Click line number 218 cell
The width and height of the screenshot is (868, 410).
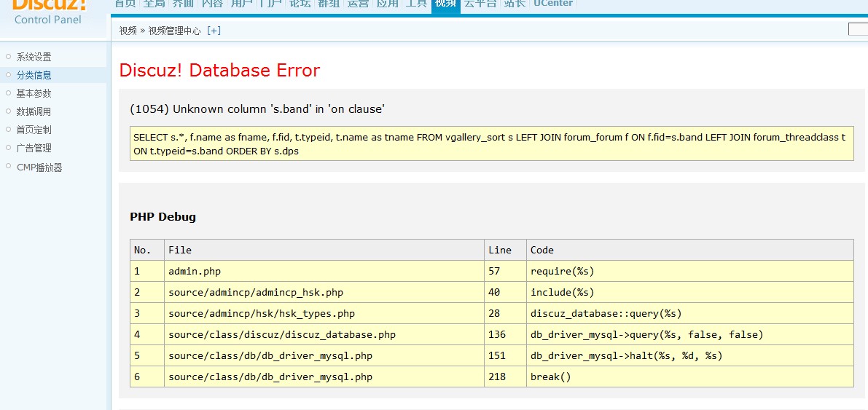[505, 377]
